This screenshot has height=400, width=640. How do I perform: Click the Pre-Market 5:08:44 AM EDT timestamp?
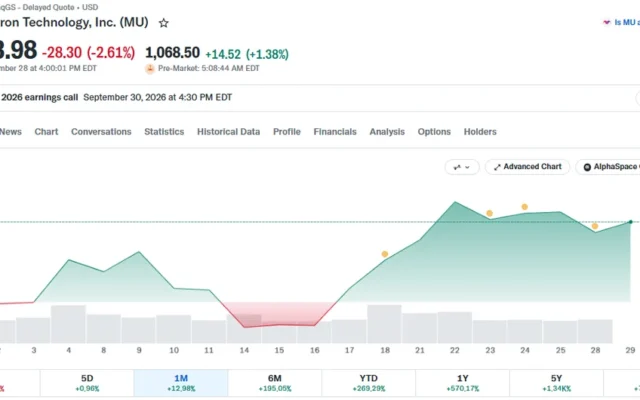click(x=209, y=69)
